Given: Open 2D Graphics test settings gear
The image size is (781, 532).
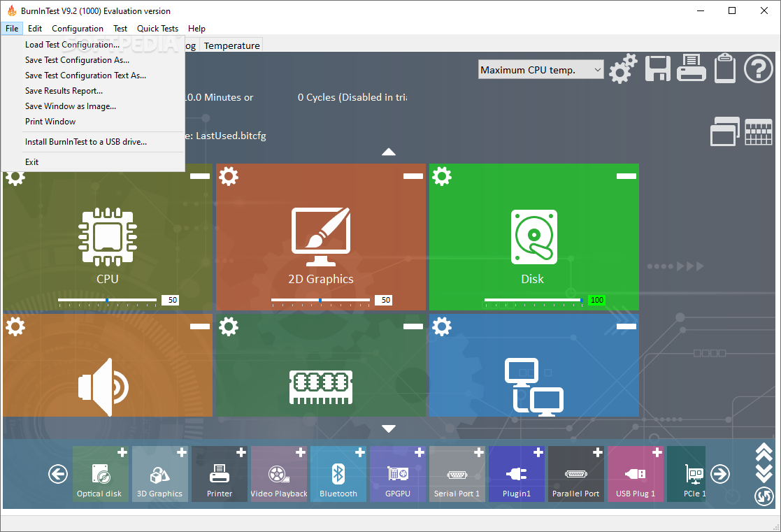Looking at the screenshot, I should click(229, 176).
